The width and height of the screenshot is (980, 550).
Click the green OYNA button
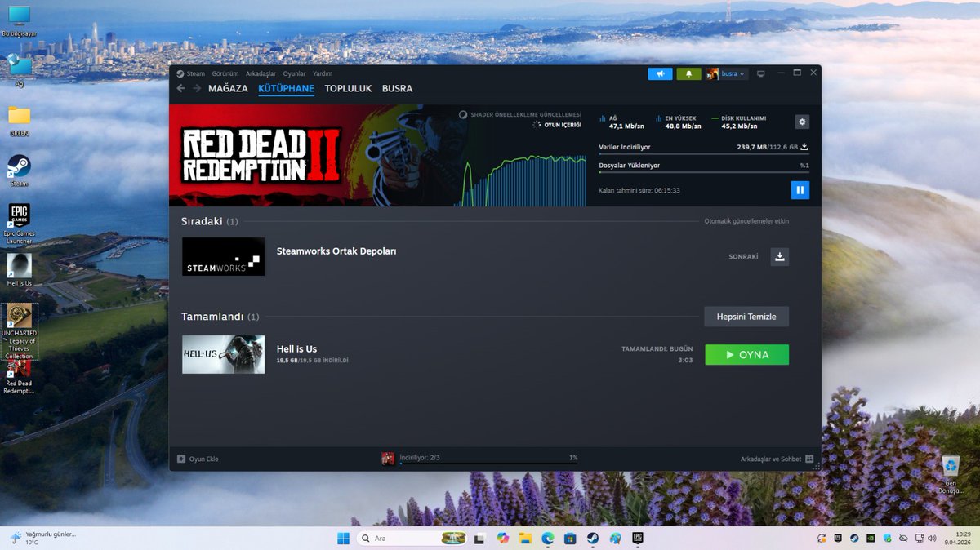coord(746,355)
